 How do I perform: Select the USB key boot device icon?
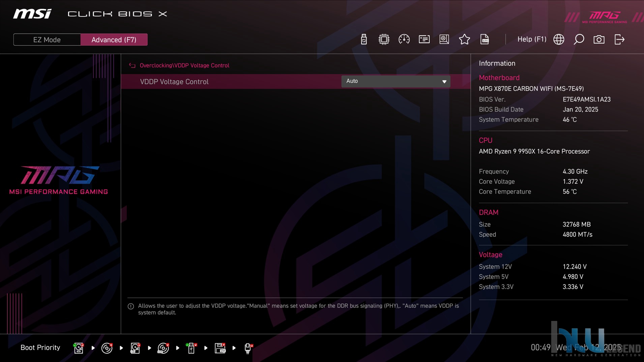click(x=191, y=348)
